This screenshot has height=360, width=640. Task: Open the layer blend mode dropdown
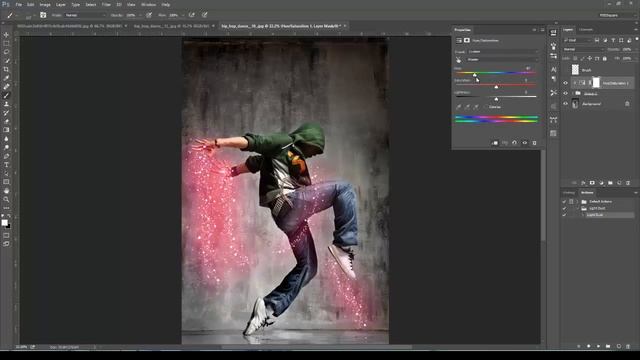(x=583, y=49)
